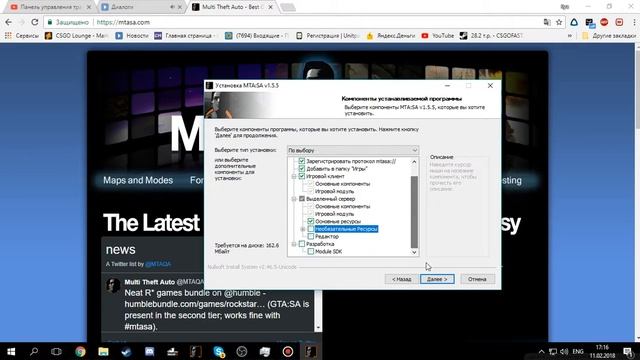
Task: Check the Необязательные Ресурсы checkbox
Action: click(x=311, y=229)
